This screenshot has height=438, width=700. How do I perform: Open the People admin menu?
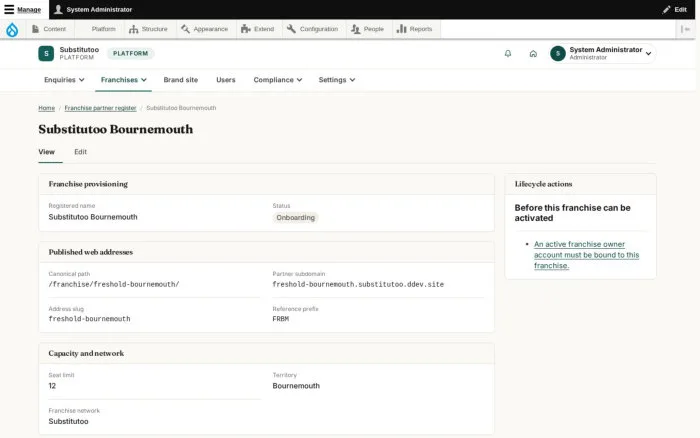pyautogui.click(x=367, y=29)
